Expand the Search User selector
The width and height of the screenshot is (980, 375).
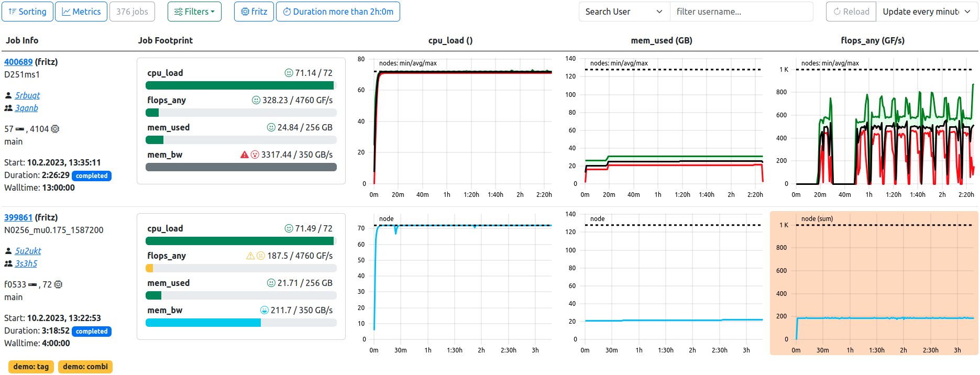624,12
